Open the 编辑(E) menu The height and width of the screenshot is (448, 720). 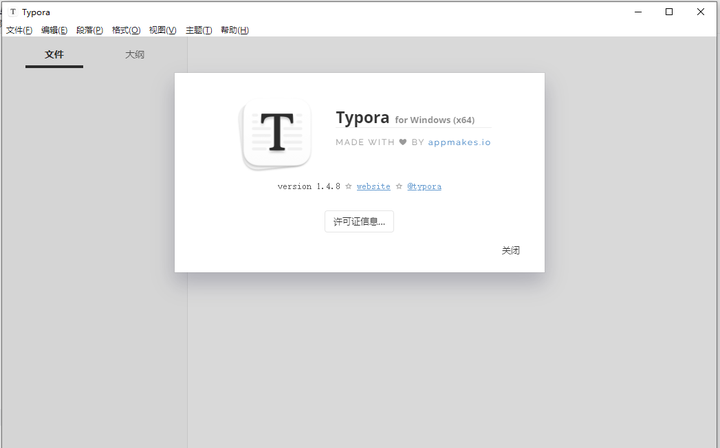(55, 30)
